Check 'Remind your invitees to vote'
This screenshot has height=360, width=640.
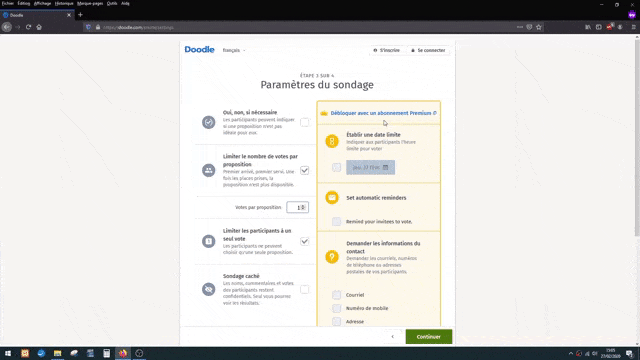point(336,221)
